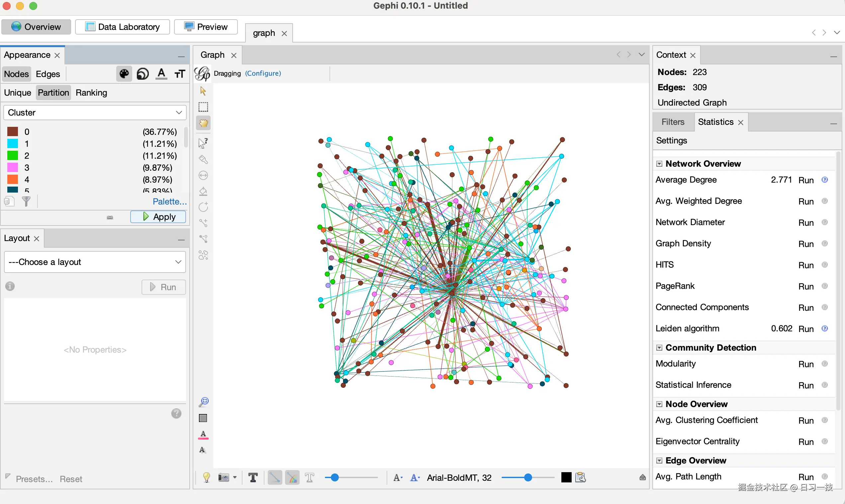Open the Graph panel tab list chevron
The image size is (845, 504).
pyautogui.click(x=641, y=54)
